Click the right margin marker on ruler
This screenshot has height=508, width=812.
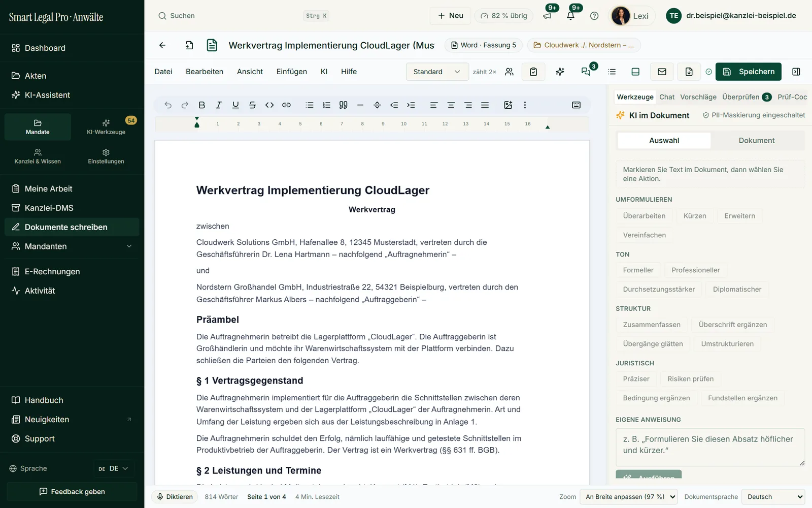[x=548, y=127]
